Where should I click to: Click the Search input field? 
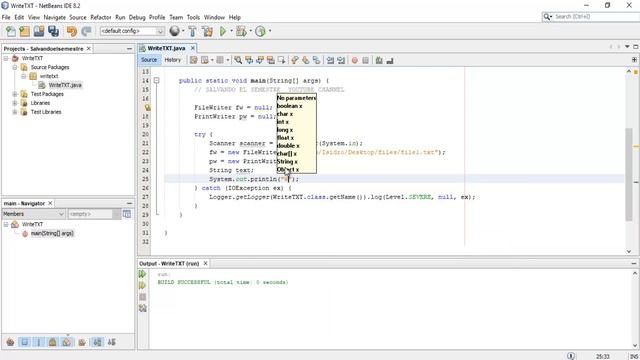(594, 17)
